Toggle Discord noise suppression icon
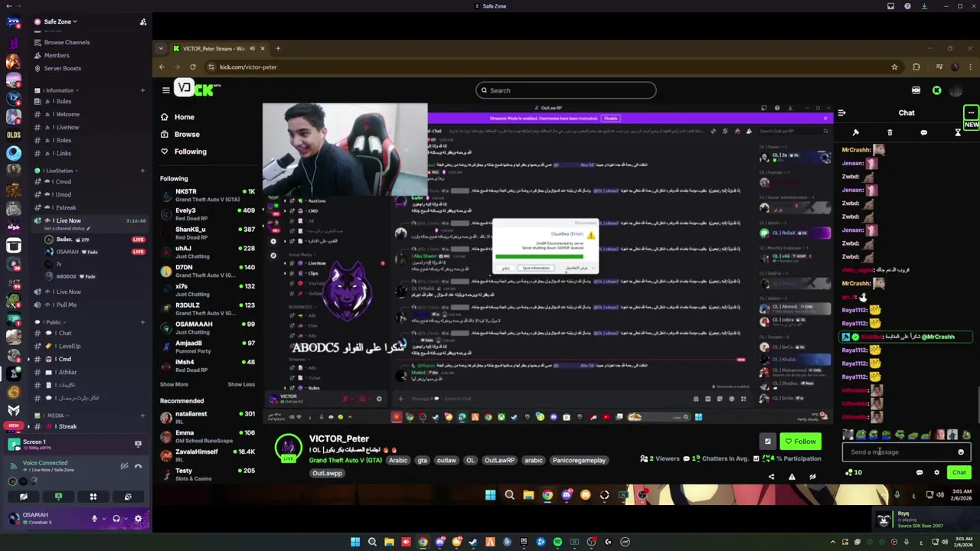Image resolution: width=980 pixels, height=551 pixels. [x=124, y=466]
